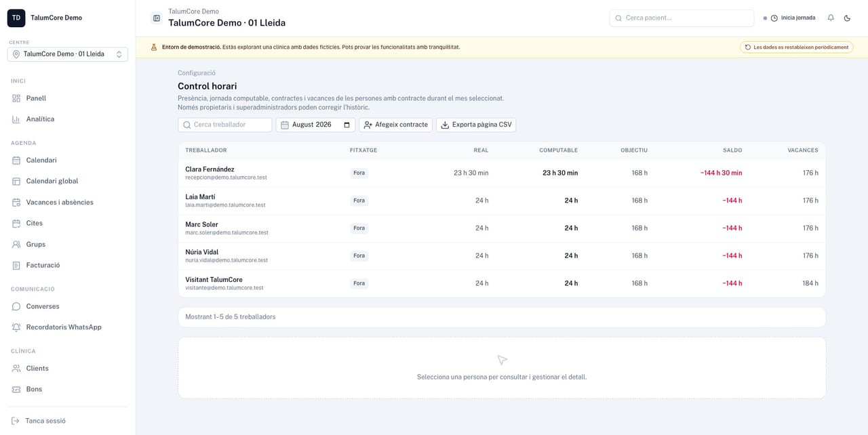The image size is (868, 435).
Task: Open Analítica in the sidebar
Action: (x=68, y=119)
